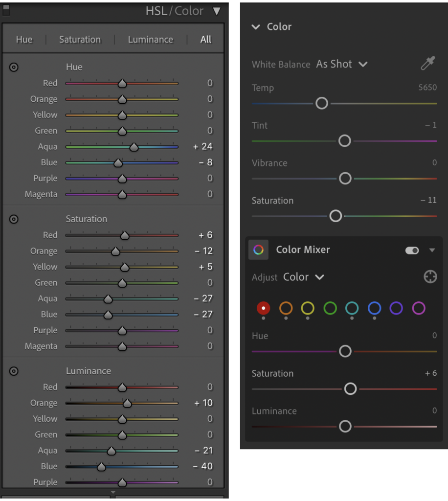Select the orange color circle
Viewport: 448px width, 501px height.
[286, 308]
